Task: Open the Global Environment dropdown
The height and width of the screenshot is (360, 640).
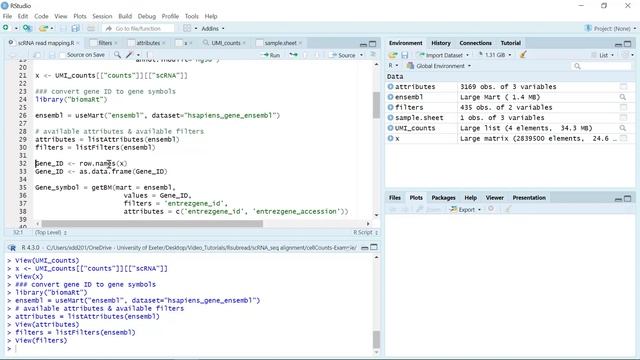Action: click(439, 66)
